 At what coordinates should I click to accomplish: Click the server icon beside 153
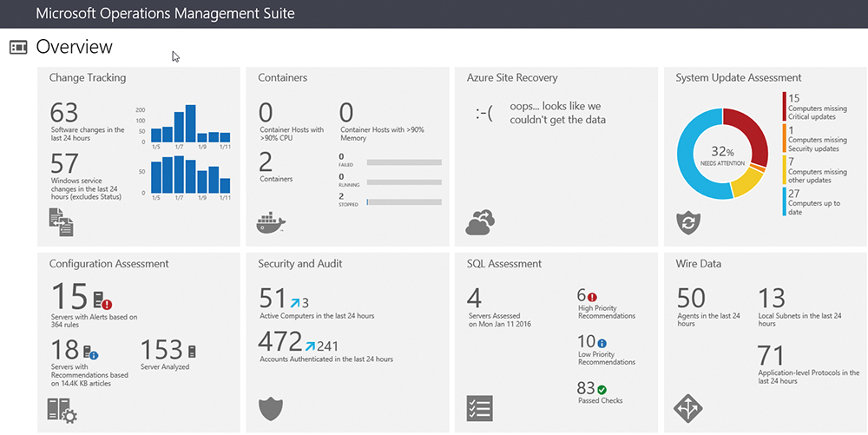click(192, 352)
